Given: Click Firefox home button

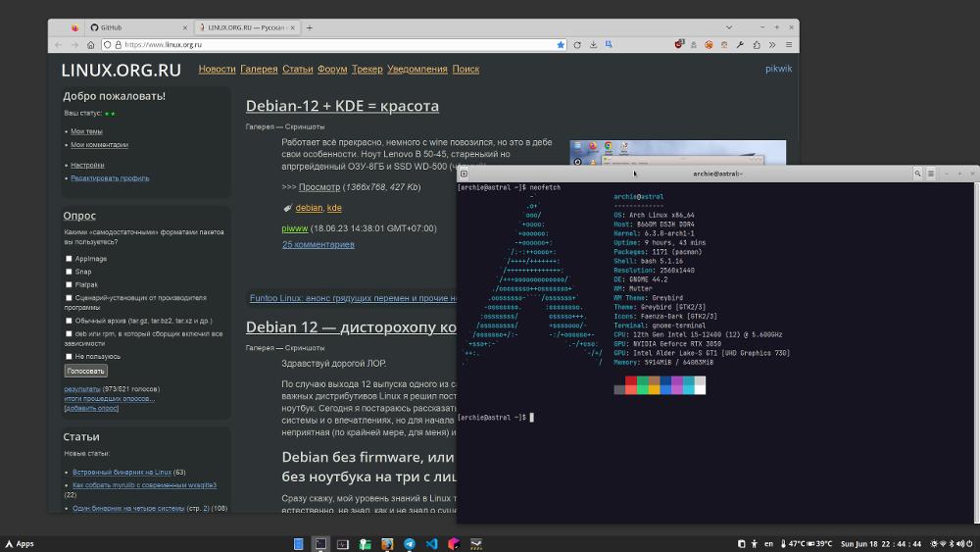Looking at the screenshot, I should 90,45.
